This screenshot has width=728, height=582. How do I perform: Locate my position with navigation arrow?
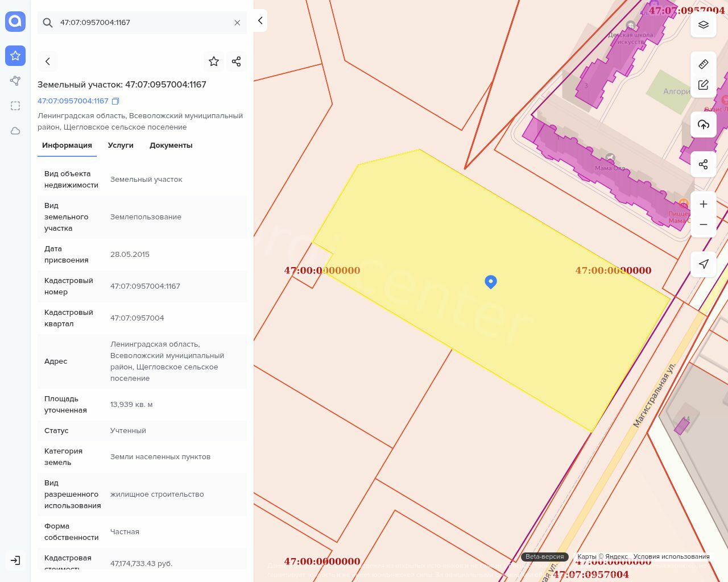click(704, 264)
